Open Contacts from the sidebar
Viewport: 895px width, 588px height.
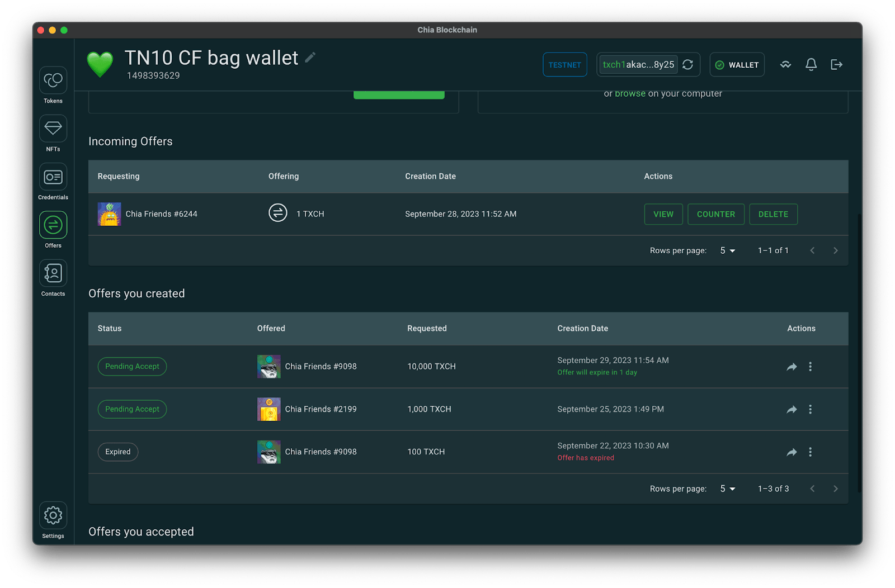coord(53,274)
